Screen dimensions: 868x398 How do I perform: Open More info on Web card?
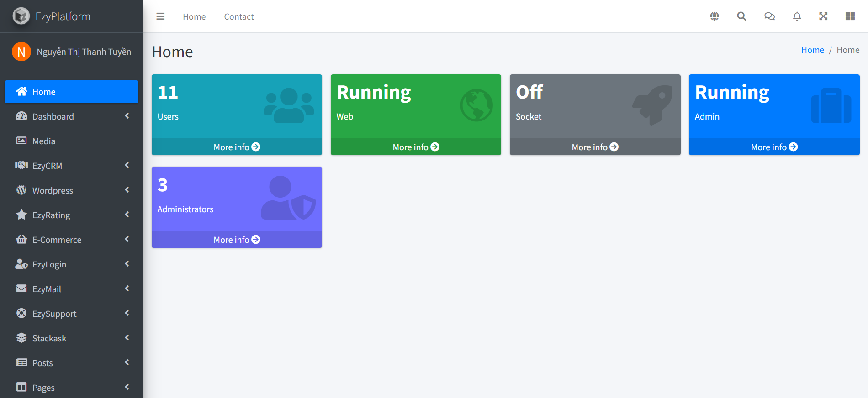(x=416, y=147)
